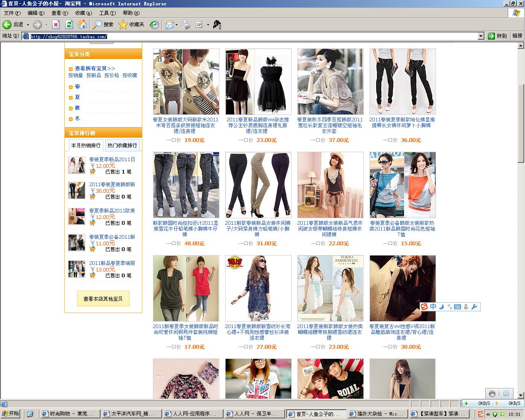Click the Start (开始) button
Image resolution: width=525 pixels, height=420 pixels.
click(x=11, y=414)
